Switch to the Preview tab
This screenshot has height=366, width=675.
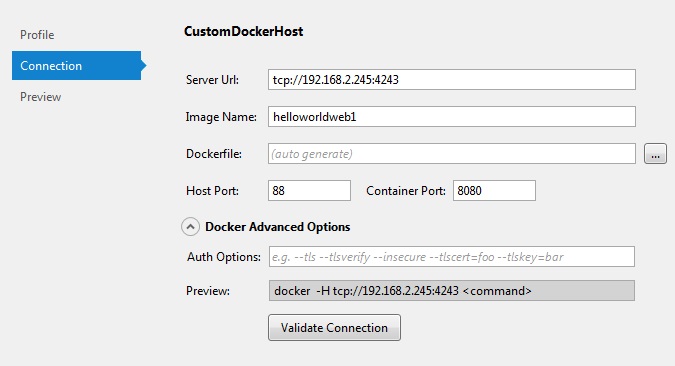40,97
